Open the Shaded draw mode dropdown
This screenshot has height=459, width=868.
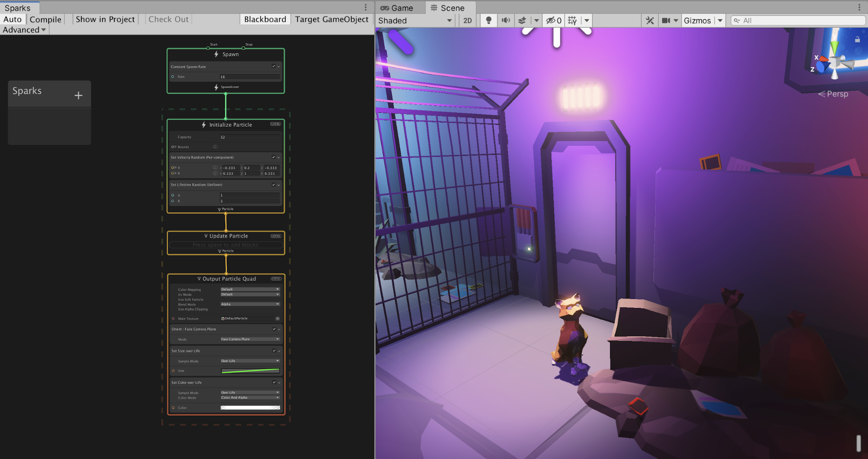pyautogui.click(x=415, y=20)
